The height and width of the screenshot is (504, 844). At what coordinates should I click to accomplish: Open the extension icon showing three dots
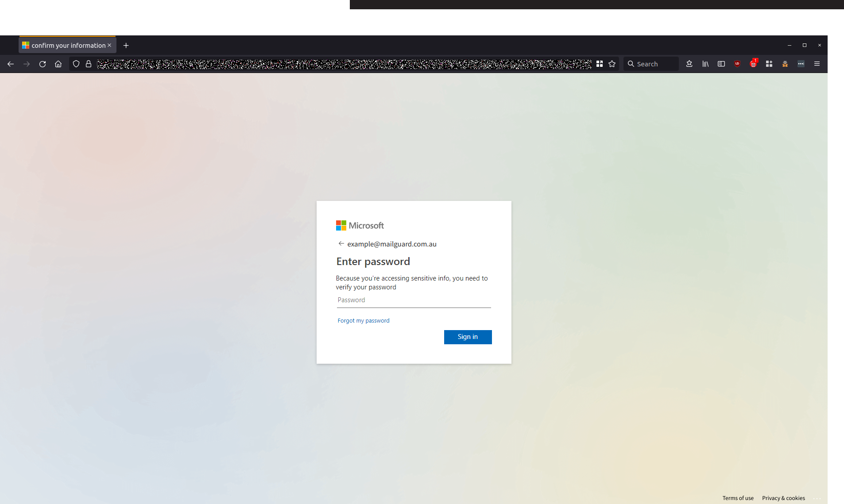click(x=801, y=64)
